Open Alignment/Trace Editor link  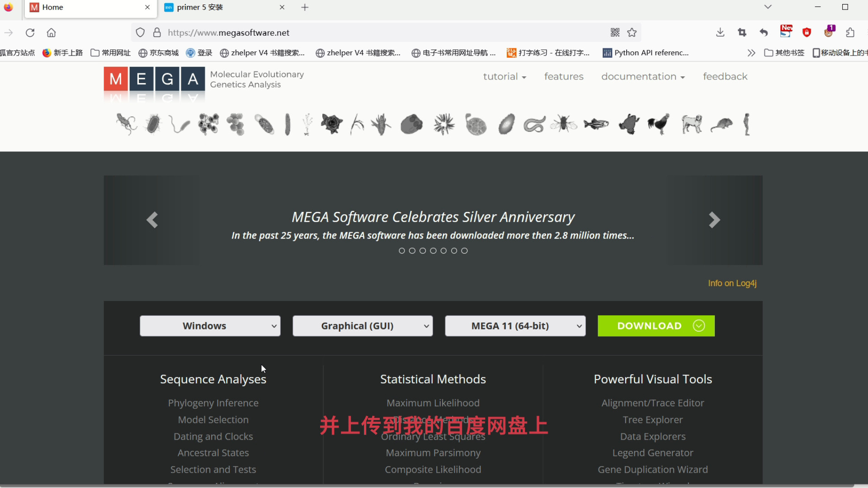point(653,403)
